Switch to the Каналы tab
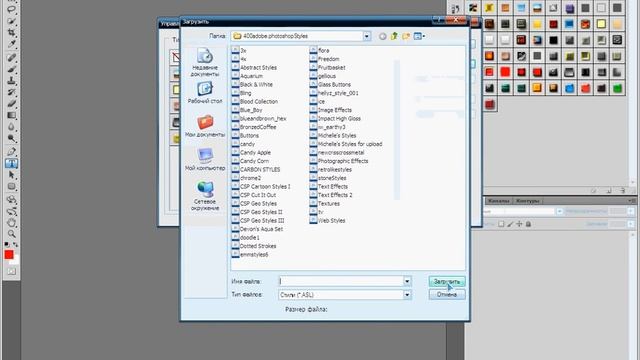Viewport: 640px width, 360px height. (x=498, y=201)
